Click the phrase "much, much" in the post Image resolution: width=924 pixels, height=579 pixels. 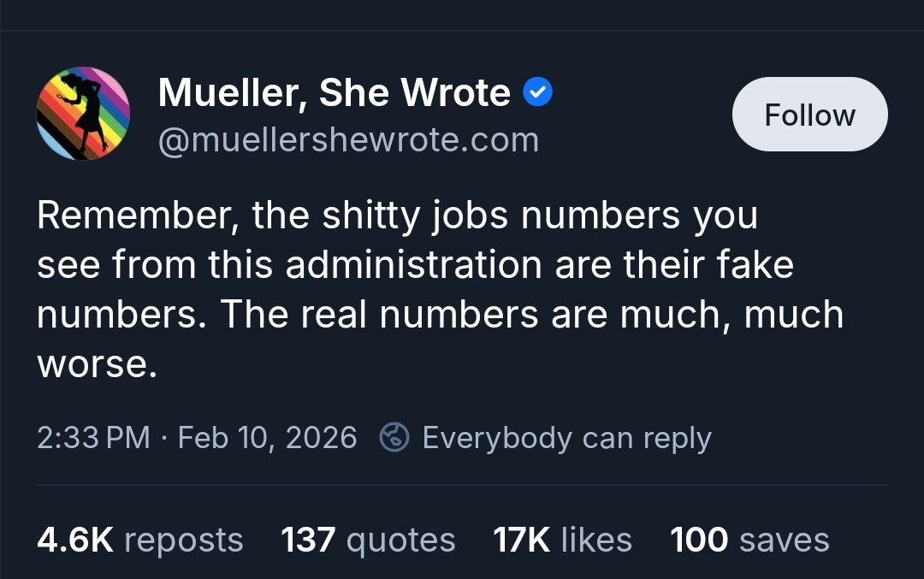click(731, 315)
